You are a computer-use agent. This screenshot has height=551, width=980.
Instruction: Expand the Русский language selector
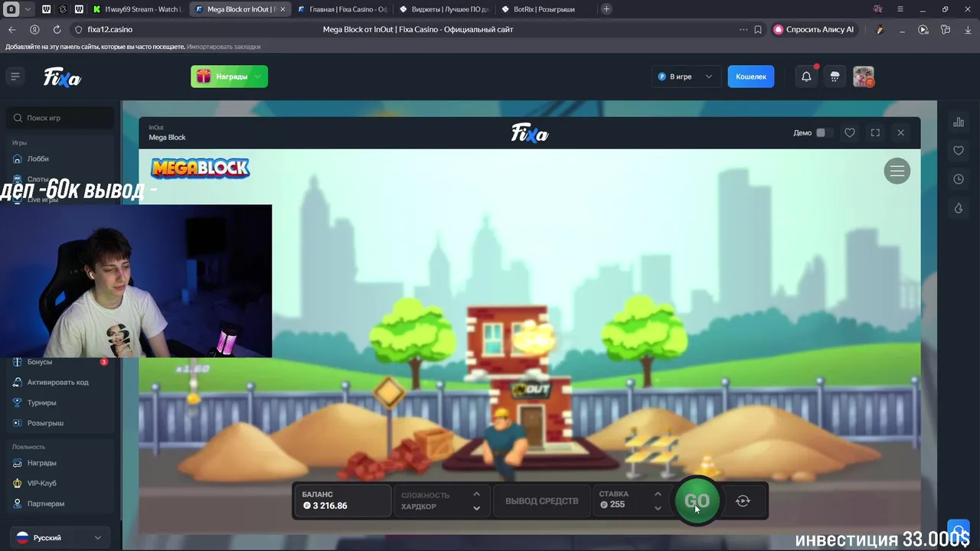(59, 538)
